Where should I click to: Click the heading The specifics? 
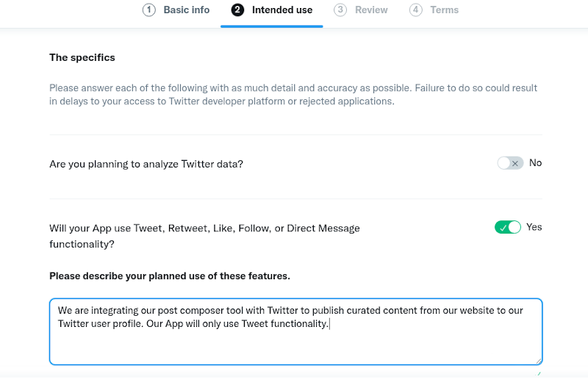coord(82,57)
